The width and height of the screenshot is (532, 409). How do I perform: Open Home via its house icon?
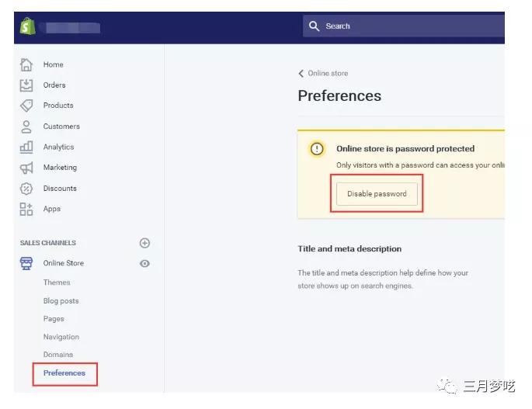(x=26, y=64)
